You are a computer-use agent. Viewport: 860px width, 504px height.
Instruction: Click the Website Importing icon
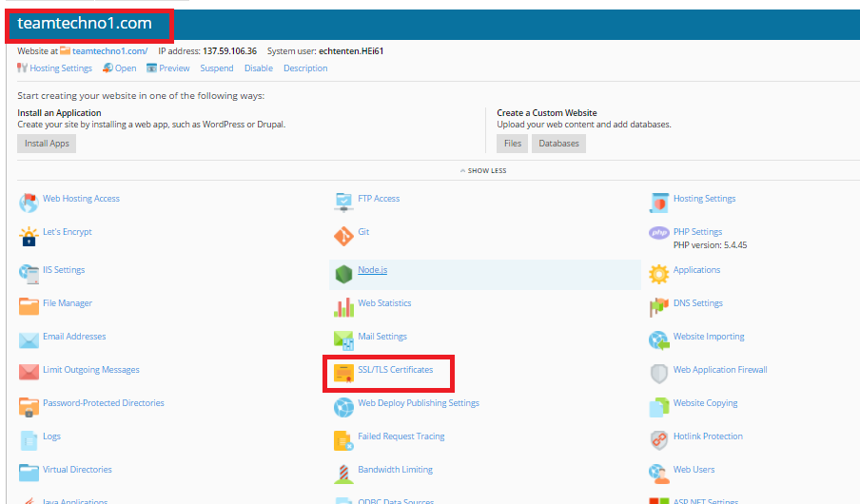(x=659, y=340)
